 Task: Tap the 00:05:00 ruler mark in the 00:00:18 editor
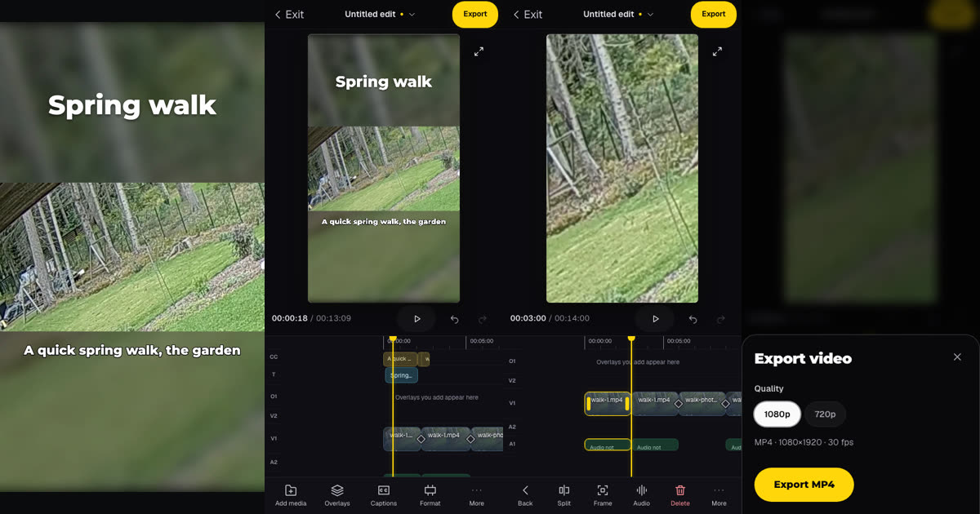pos(482,341)
